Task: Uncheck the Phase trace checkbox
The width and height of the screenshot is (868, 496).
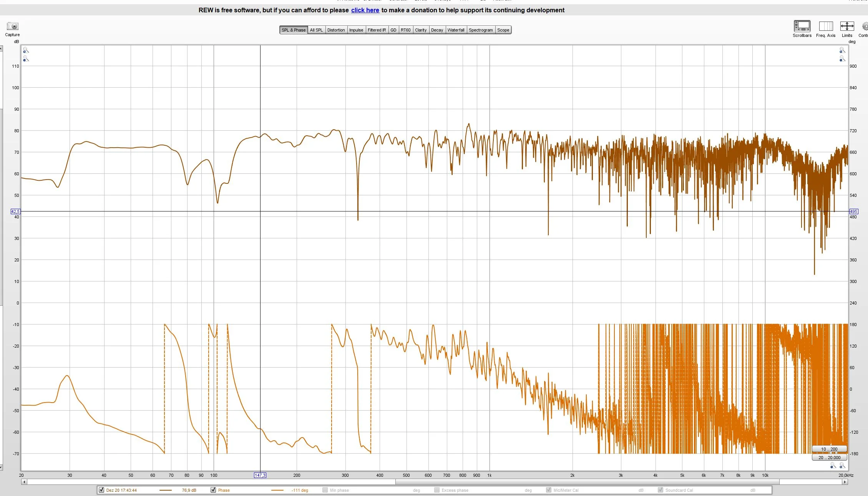Action: pyautogui.click(x=213, y=490)
